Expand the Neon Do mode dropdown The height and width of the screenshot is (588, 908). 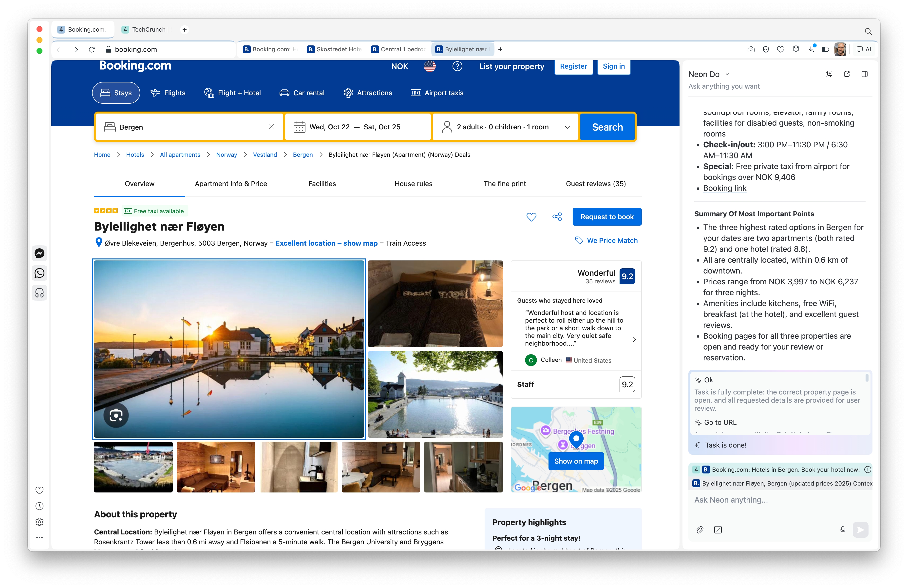click(x=727, y=74)
